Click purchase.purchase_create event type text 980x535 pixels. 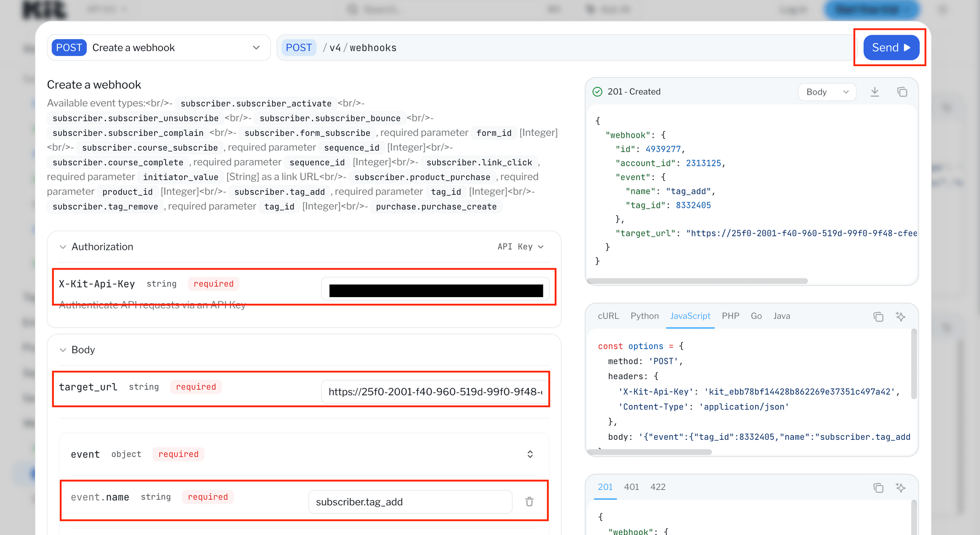coord(436,206)
